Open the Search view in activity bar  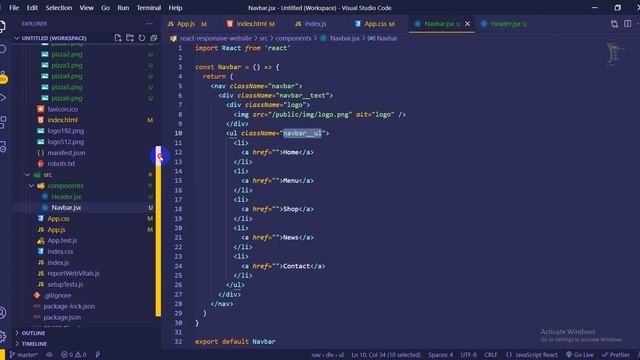[x=3, y=49]
